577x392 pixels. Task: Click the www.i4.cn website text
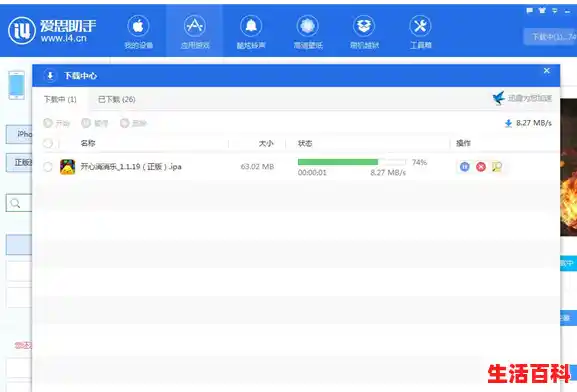(64, 38)
